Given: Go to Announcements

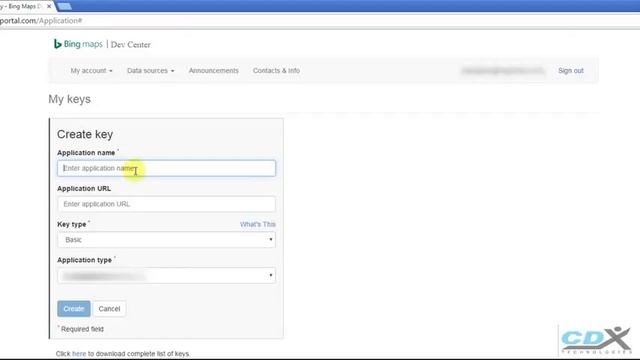Looking at the screenshot, I should 213,71.
